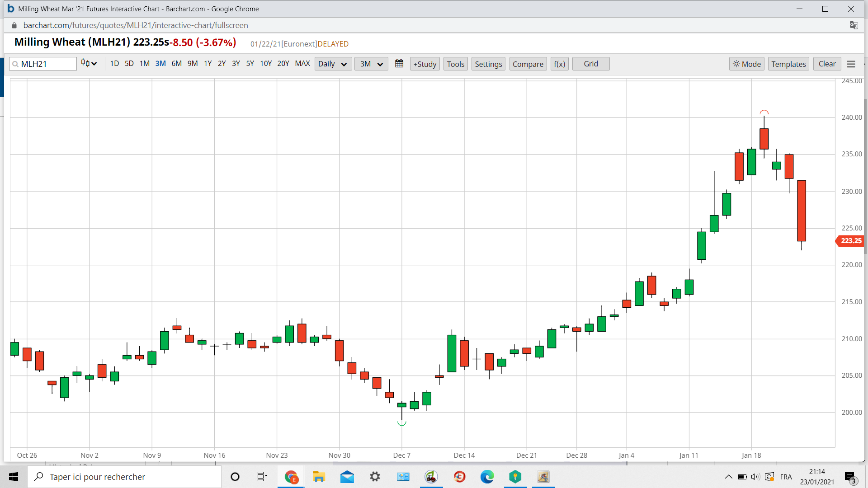Viewport: 868px width, 488px height.
Task: Click the red high marker above candle
Action: (764, 112)
